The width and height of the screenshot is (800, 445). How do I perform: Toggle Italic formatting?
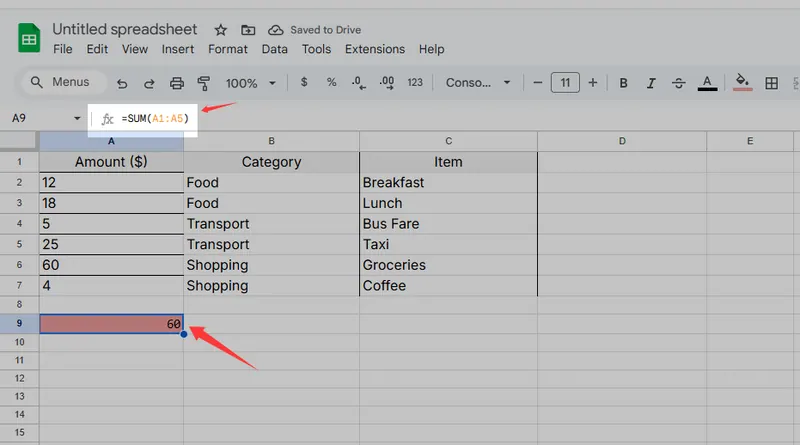click(651, 83)
